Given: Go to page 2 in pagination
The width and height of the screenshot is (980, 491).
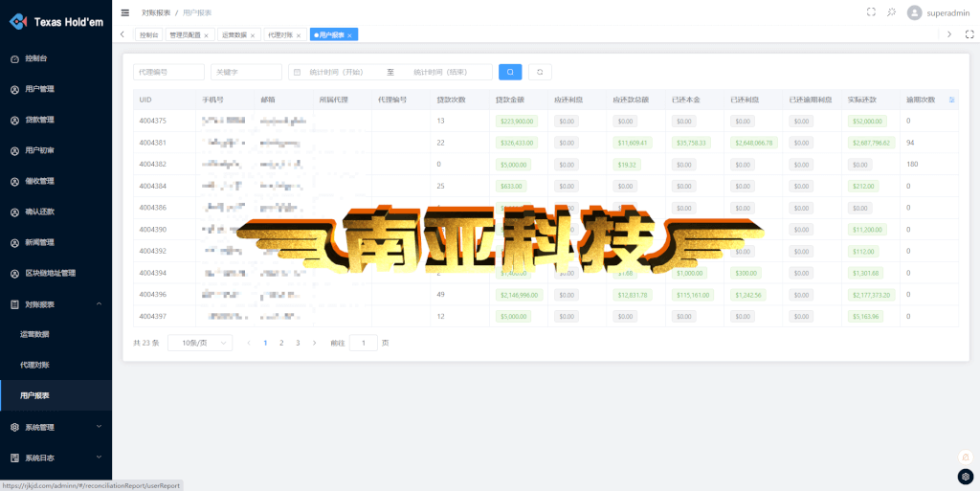Looking at the screenshot, I should [x=281, y=343].
